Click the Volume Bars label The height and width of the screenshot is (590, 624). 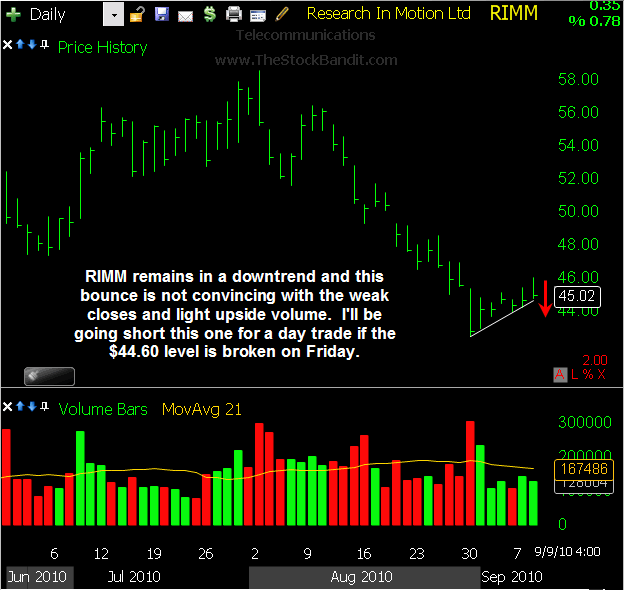(103, 409)
